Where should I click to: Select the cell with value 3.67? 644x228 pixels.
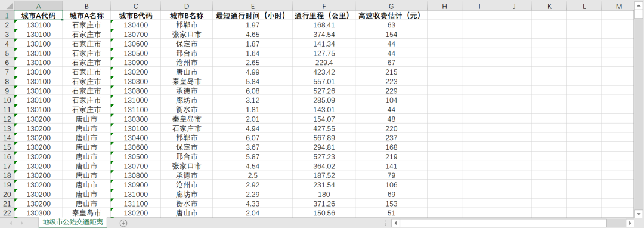252,147
